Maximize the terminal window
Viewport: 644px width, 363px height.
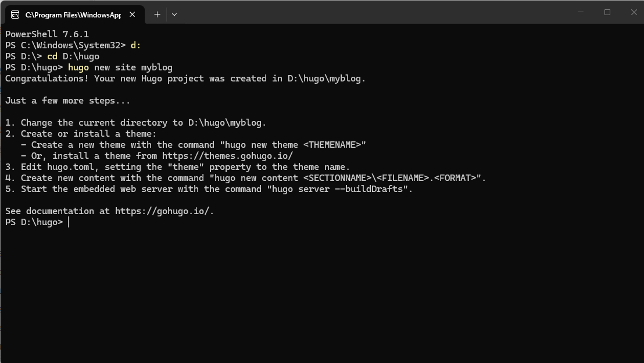coord(607,12)
